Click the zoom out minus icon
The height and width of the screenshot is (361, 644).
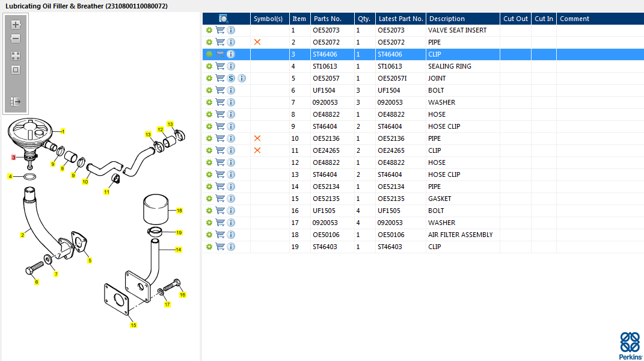pyautogui.click(x=16, y=39)
